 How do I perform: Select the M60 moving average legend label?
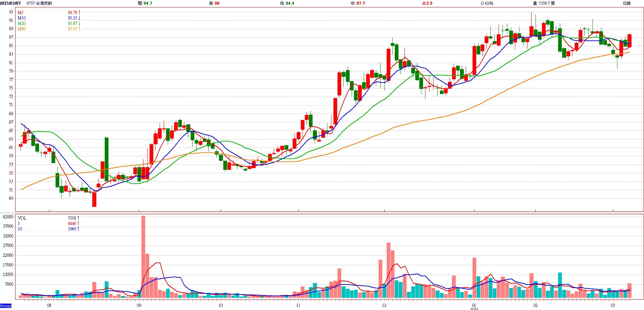click(x=22, y=29)
